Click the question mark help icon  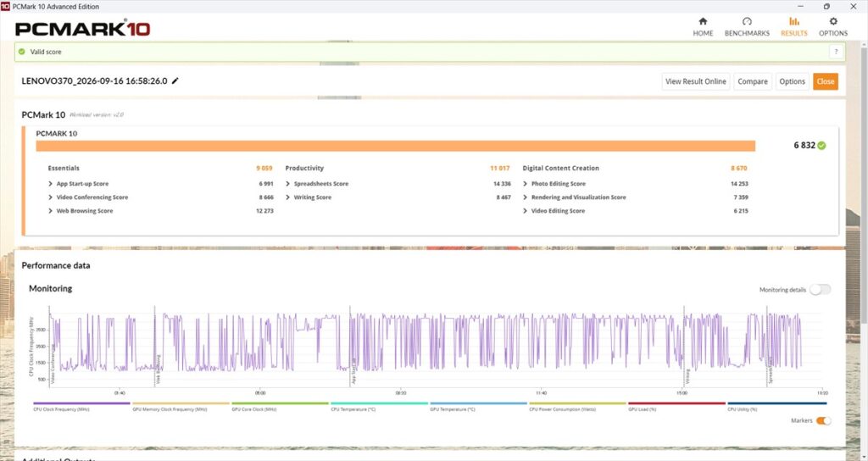point(836,52)
